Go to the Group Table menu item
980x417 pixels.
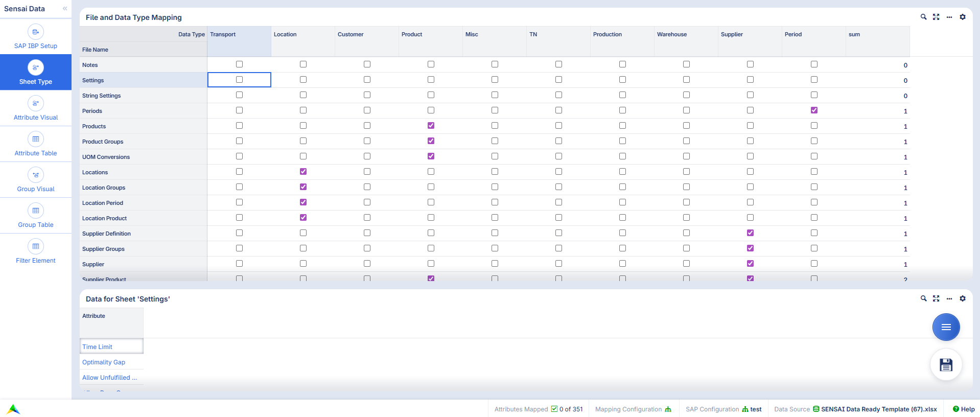tap(36, 216)
